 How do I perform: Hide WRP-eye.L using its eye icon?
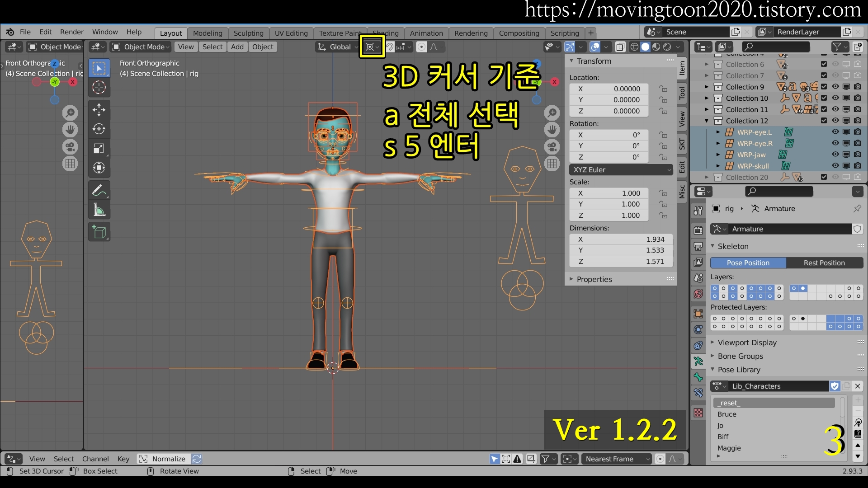(x=835, y=132)
